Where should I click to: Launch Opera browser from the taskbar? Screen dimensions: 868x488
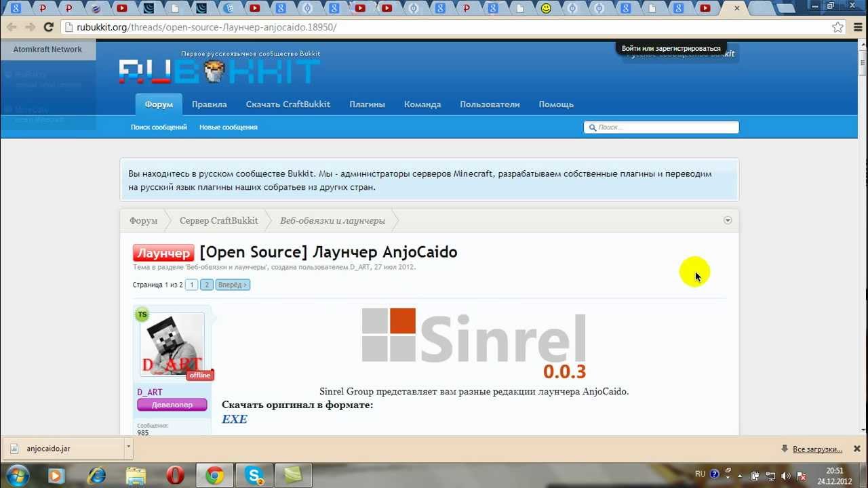[175, 476]
